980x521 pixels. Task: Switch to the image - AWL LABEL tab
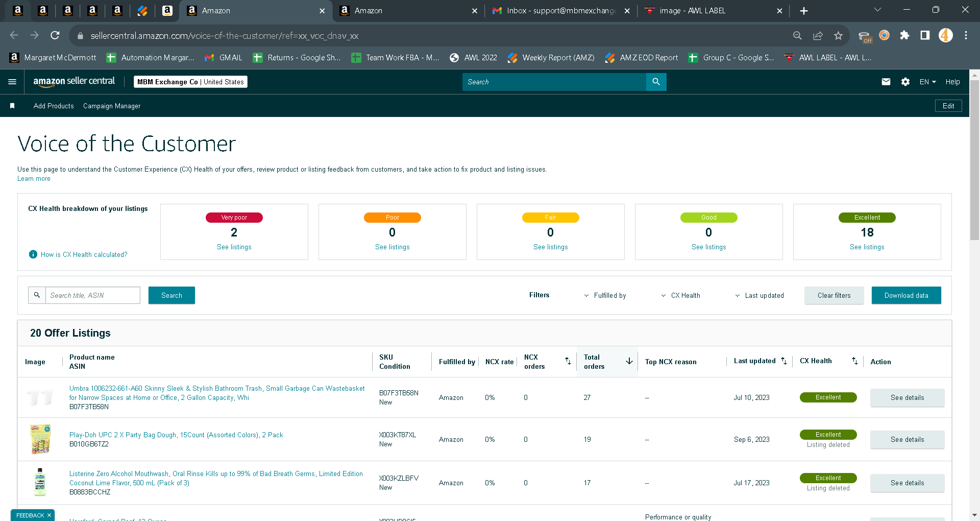pyautogui.click(x=713, y=11)
